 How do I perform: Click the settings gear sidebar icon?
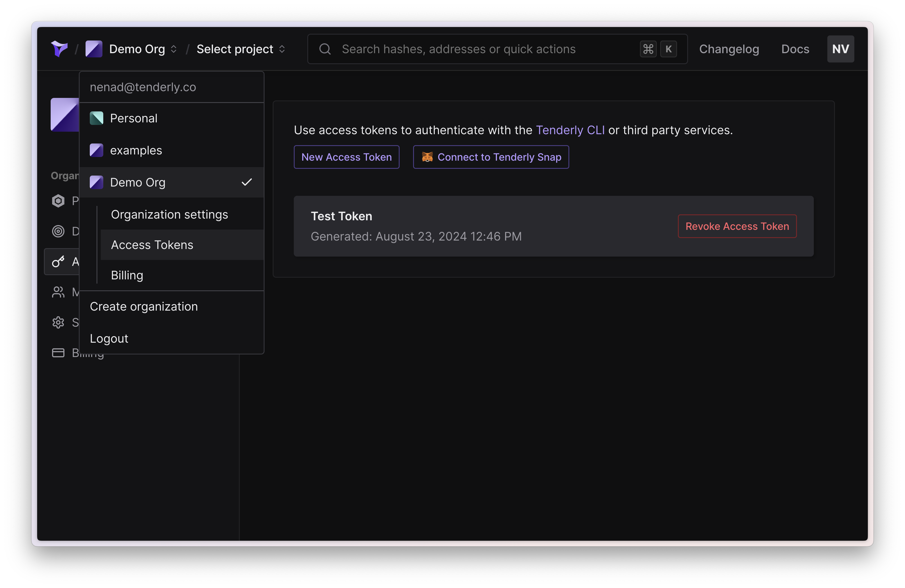[x=58, y=322]
